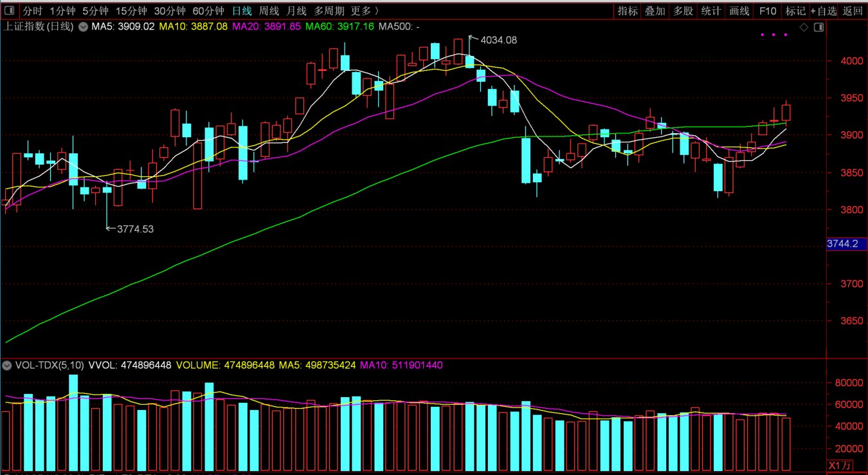Click the X1万 volume unit label
The image size is (868, 475).
tap(840, 465)
